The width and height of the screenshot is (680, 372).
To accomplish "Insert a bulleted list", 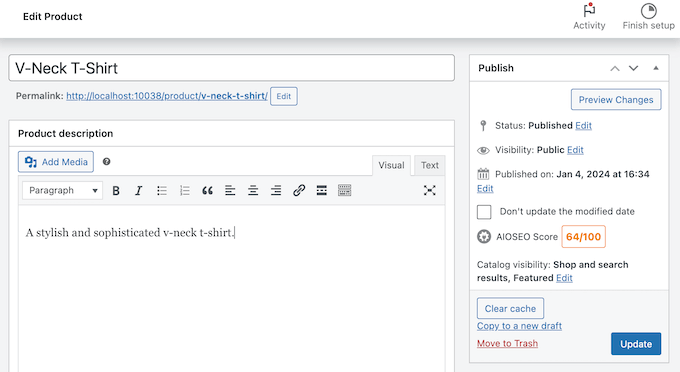I will [162, 190].
